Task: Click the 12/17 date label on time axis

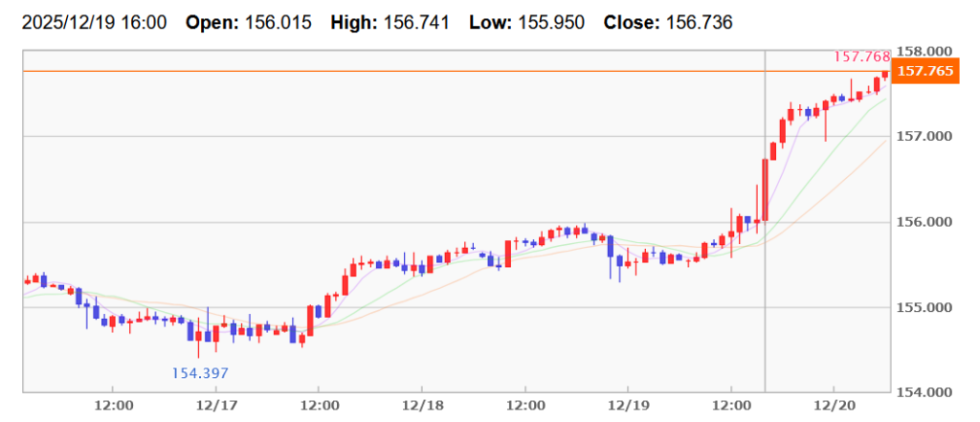Action: 216,407
